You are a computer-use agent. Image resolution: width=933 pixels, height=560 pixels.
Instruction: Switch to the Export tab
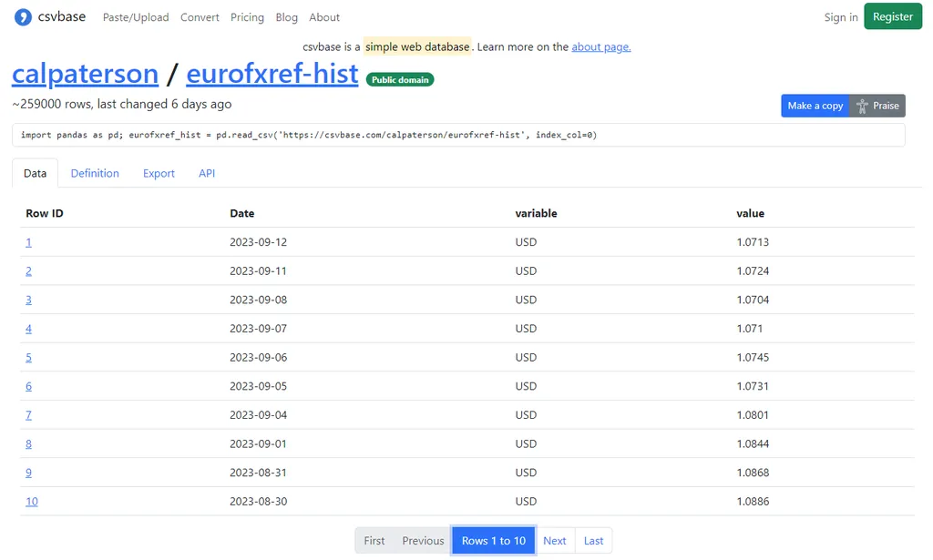[x=159, y=173]
